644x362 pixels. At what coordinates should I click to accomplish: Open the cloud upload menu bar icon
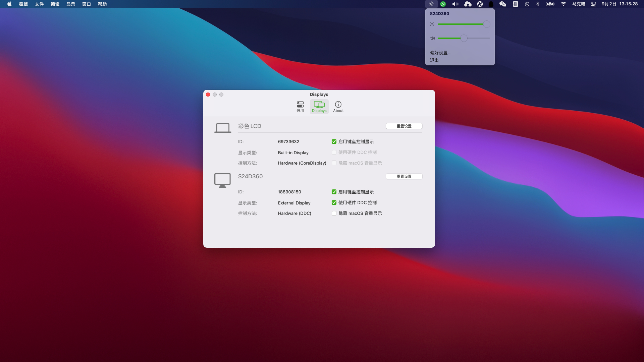[468, 4]
